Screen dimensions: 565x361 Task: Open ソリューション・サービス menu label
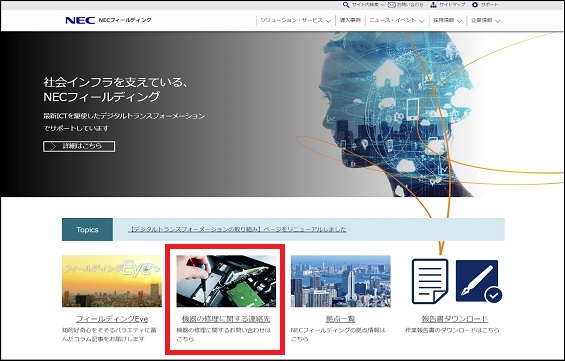[x=291, y=20]
